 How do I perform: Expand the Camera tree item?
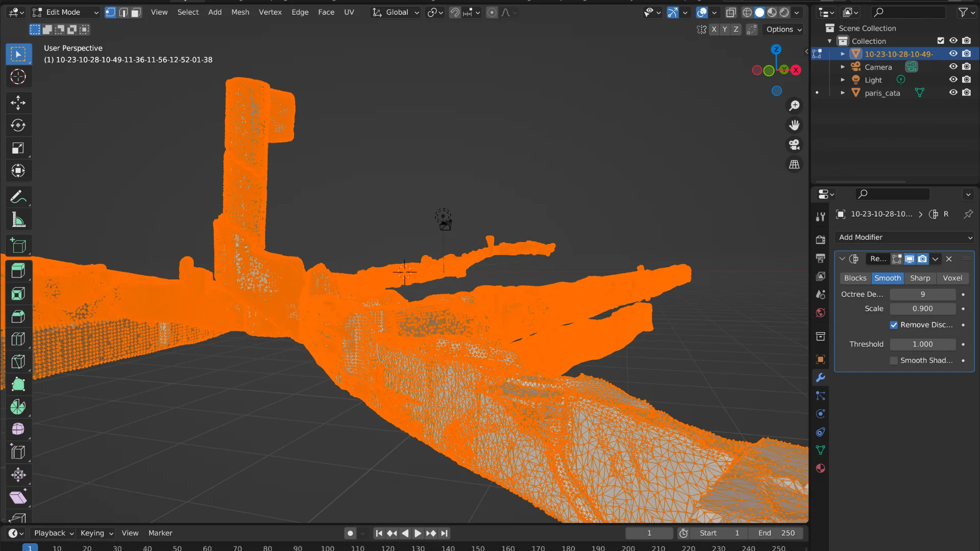(x=843, y=67)
